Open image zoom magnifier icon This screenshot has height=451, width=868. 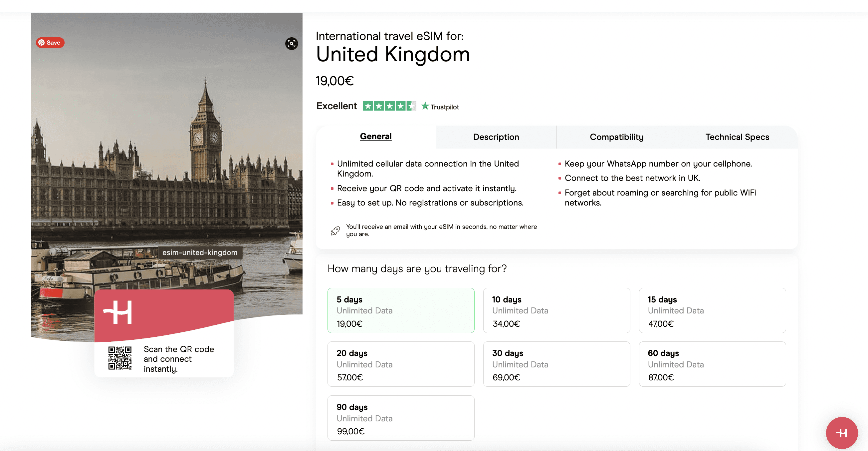(x=292, y=44)
